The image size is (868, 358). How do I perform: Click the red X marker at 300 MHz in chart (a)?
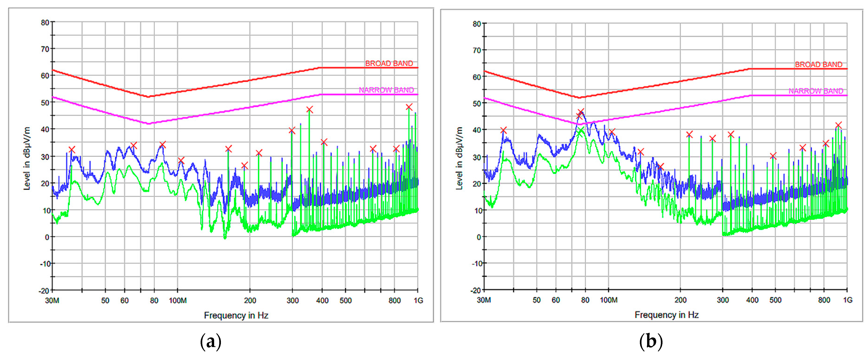[292, 130]
